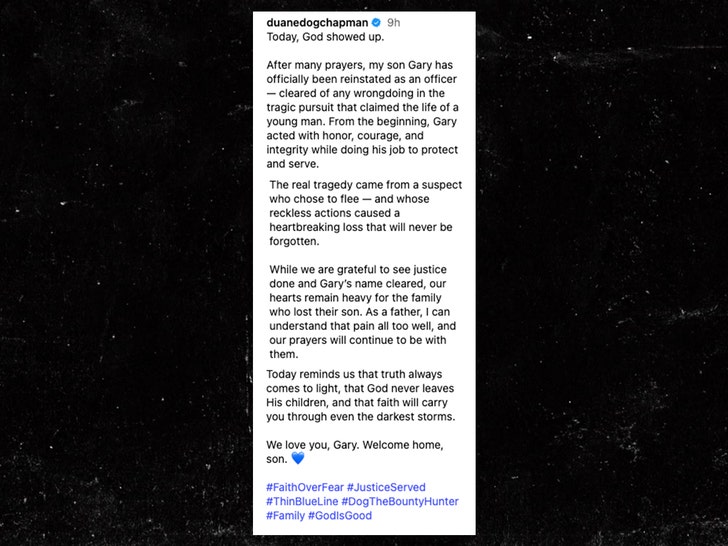Open the #DogTheBountyHunter hashtag
Image resolution: width=728 pixels, height=546 pixels.
coord(400,501)
